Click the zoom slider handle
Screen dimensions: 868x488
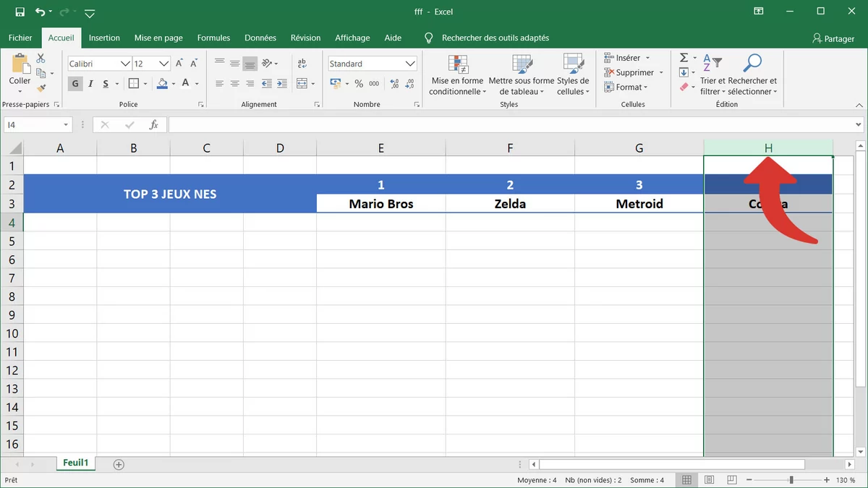click(x=791, y=480)
